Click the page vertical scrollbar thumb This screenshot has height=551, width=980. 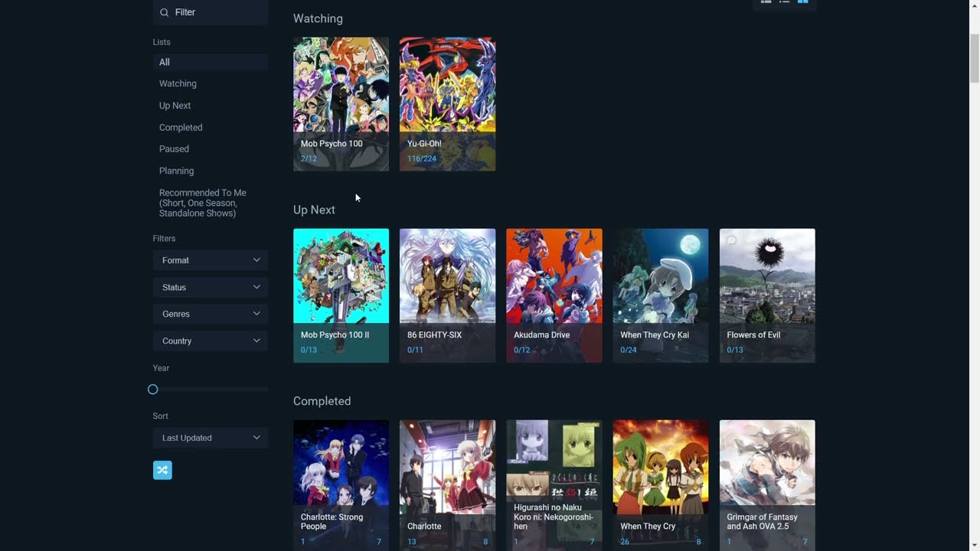[x=975, y=57]
